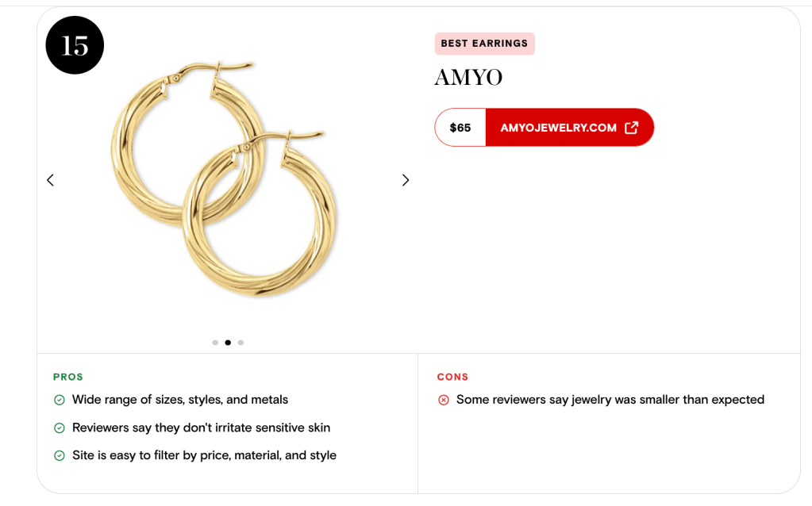Select the third carousel dot

click(241, 343)
